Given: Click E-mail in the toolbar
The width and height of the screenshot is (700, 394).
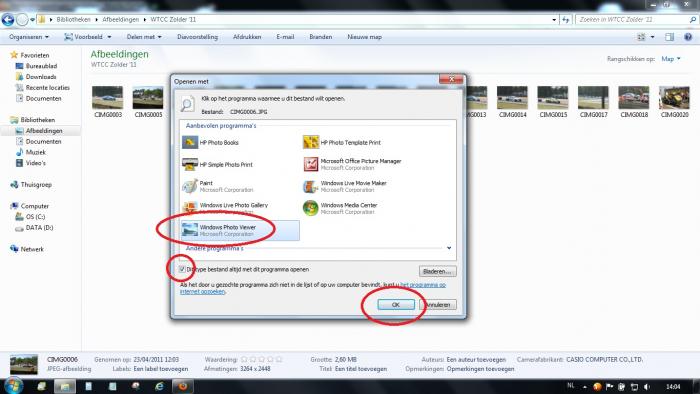Looking at the screenshot, I should (x=285, y=37).
